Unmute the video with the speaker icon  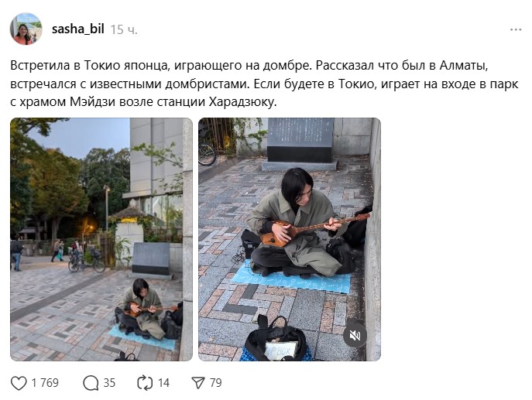[355, 336]
